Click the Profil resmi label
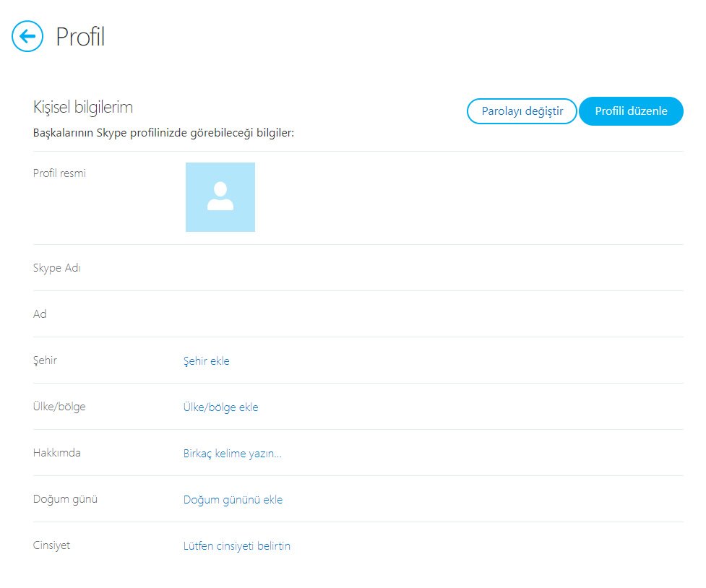This screenshot has height=588, width=706. pyautogui.click(x=59, y=173)
